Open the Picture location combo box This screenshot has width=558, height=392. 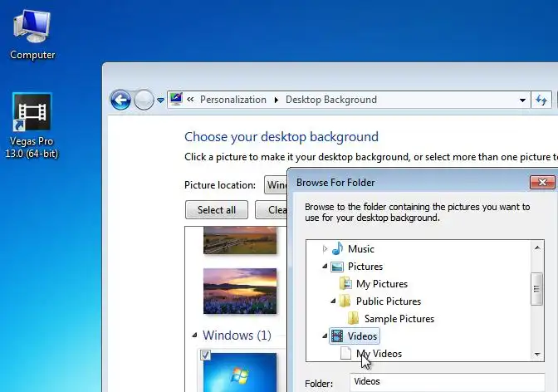(276, 185)
